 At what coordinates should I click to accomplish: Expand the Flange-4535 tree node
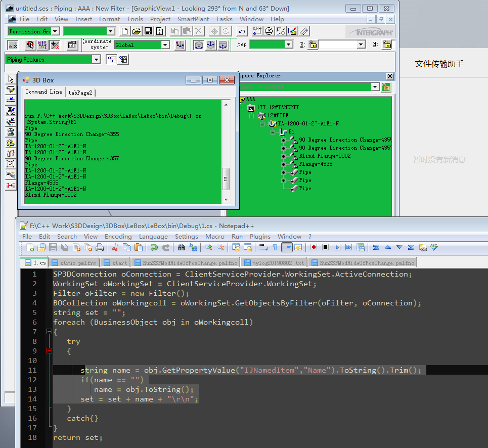[x=283, y=164]
